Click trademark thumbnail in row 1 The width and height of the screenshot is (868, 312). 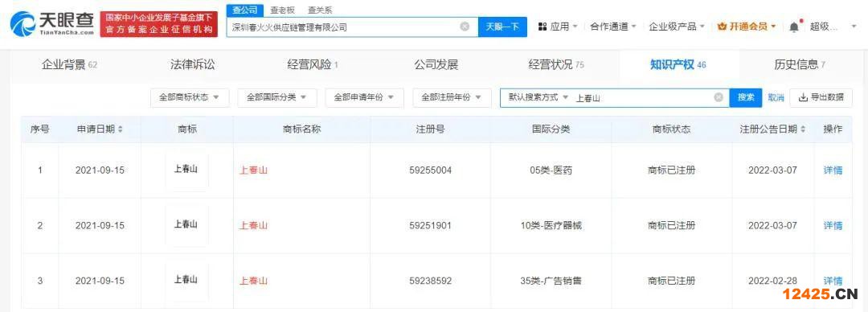click(187, 170)
